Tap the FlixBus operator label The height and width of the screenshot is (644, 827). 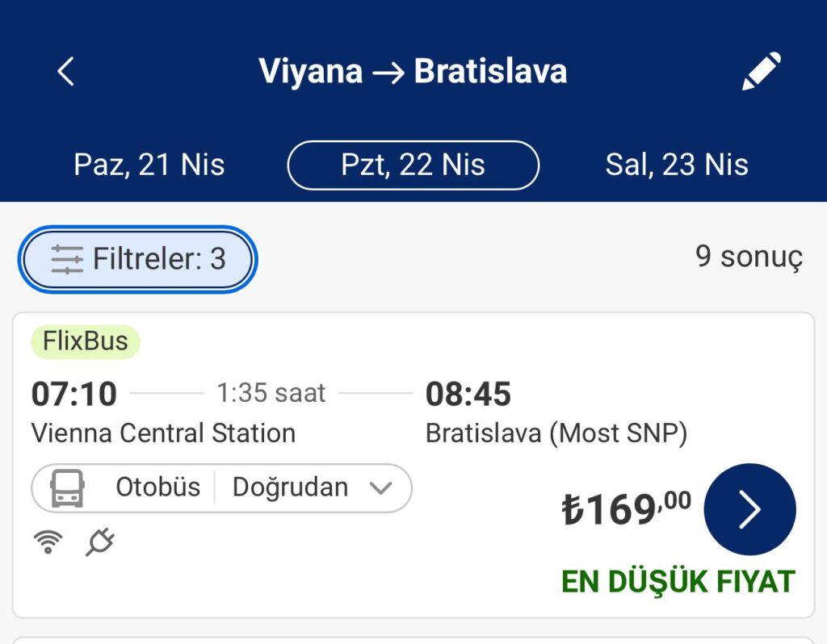point(86,341)
